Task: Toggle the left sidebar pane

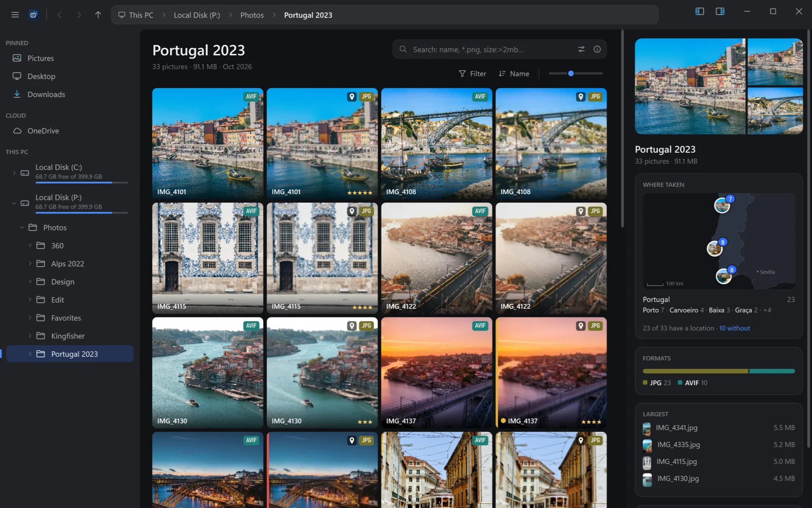Action: click(x=700, y=11)
